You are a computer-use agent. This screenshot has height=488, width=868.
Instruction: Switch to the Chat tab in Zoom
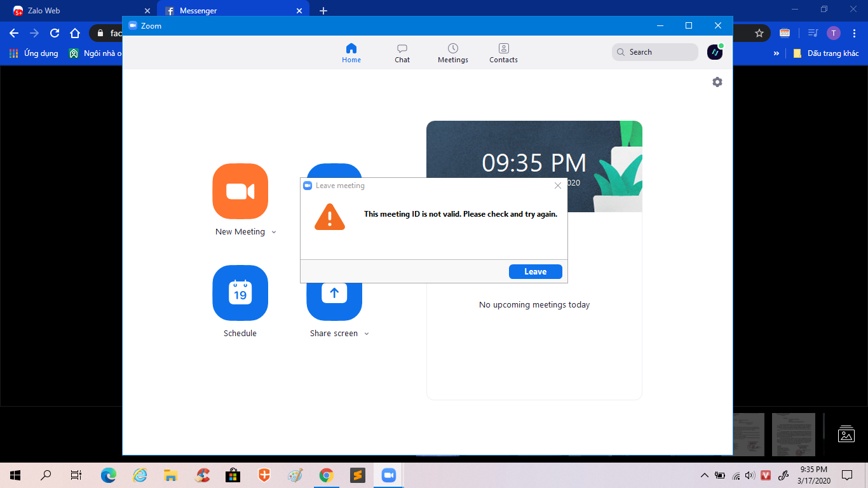click(402, 53)
